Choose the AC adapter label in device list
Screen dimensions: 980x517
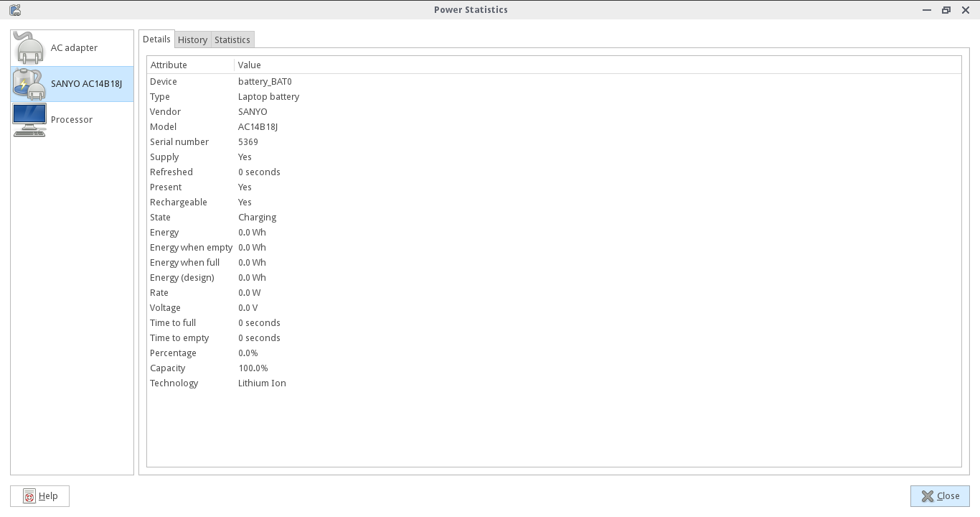pos(74,48)
